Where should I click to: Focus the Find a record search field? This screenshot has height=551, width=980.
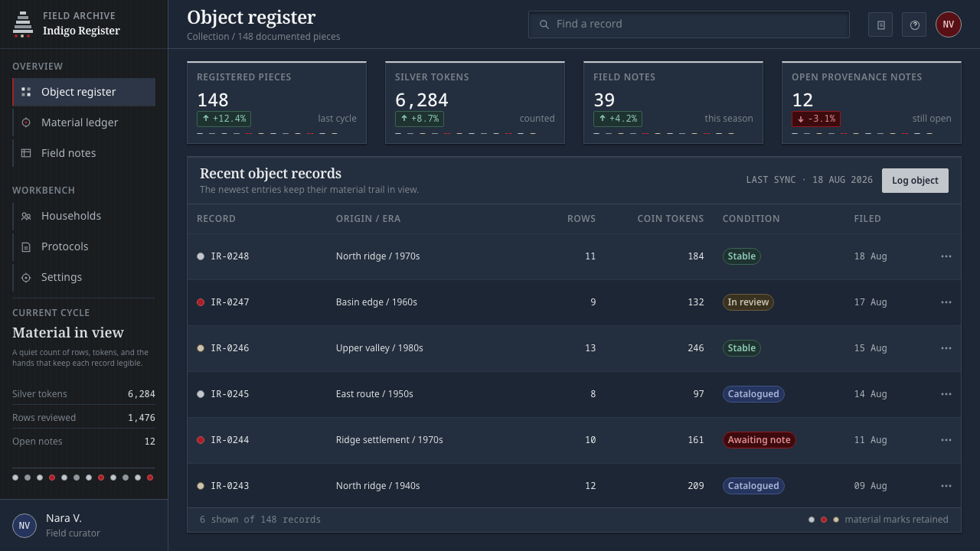[689, 24]
